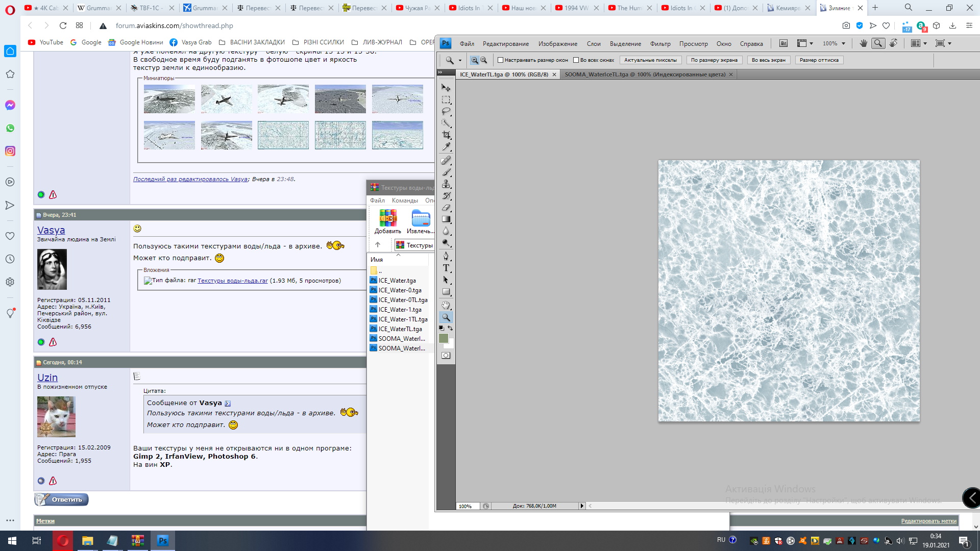
Task: Select the Lasso tool
Action: 446,111
